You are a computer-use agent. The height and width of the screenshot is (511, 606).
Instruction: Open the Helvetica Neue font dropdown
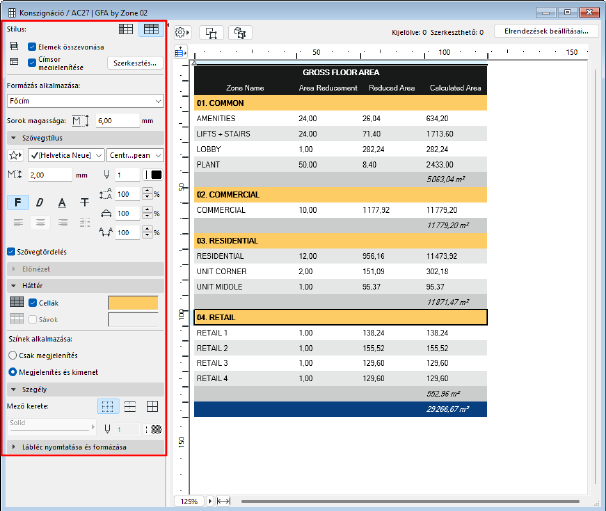66,155
